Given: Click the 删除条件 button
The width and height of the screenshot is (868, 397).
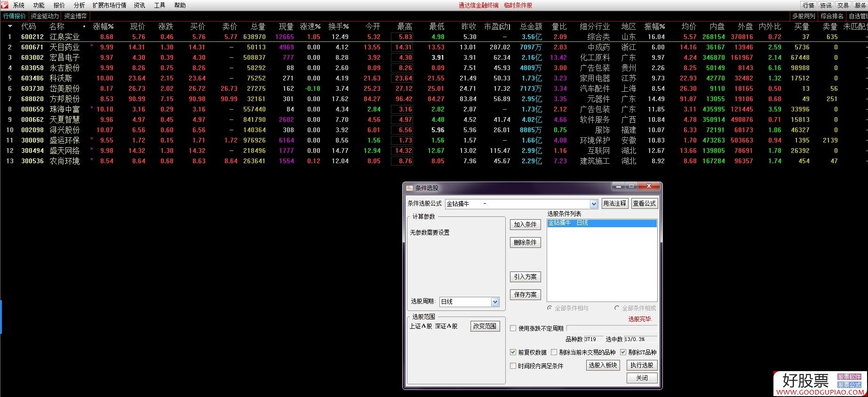Looking at the screenshot, I should pos(525,242).
